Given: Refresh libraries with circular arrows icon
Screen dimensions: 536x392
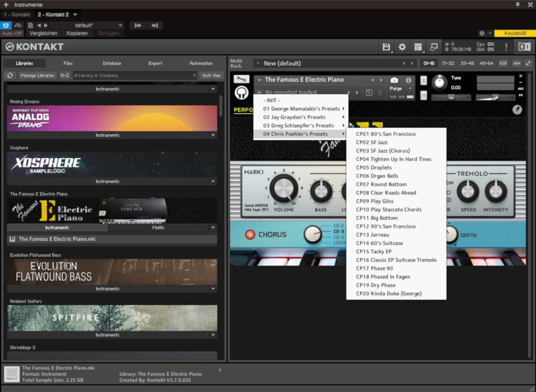Looking at the screenshot, I should [x=10, y=75].
